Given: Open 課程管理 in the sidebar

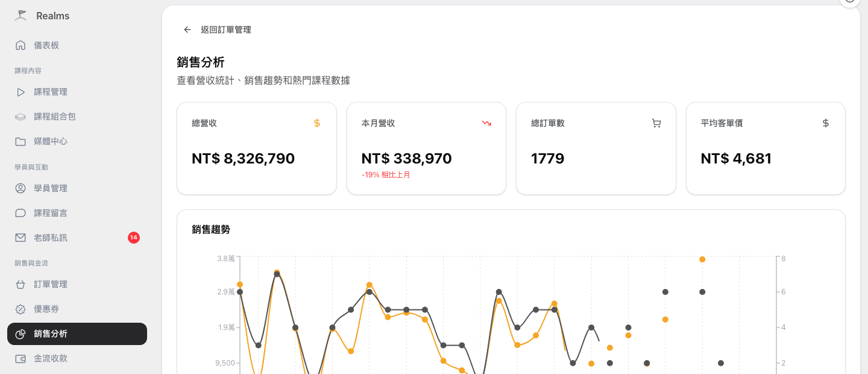Looking at the screenshot, I should pos(77,92).
